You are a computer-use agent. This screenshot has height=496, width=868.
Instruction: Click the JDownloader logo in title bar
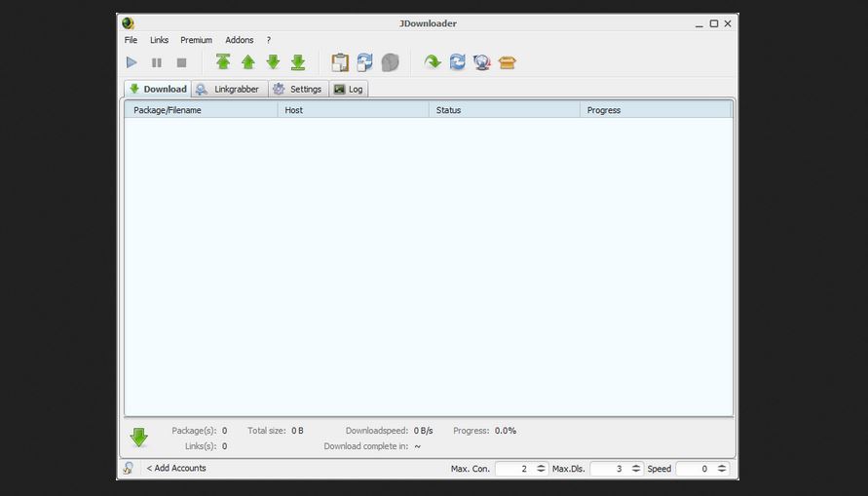point(128,23)
